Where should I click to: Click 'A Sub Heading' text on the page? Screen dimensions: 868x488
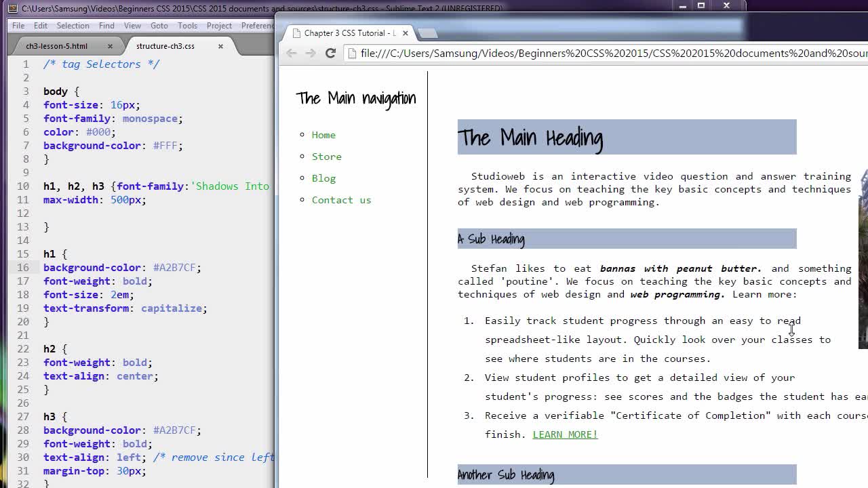[491, 239]
